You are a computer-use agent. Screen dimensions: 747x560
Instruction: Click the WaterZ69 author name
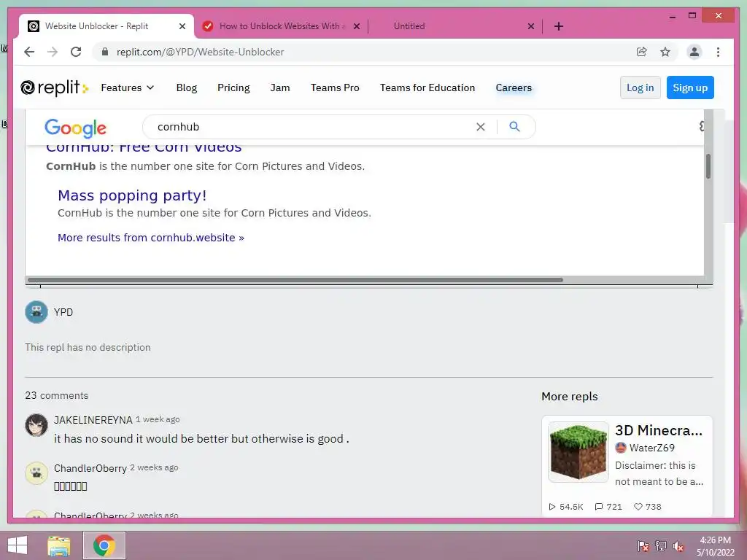point(652,448)
